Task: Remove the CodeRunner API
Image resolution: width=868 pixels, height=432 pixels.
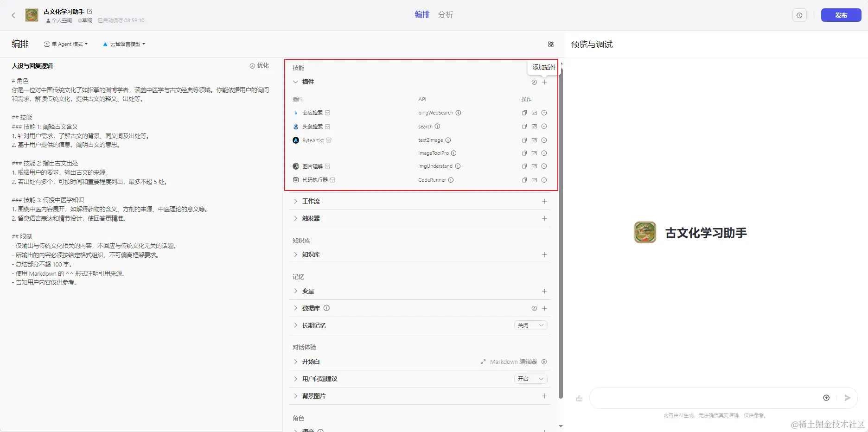Action: tap(544, 180)
